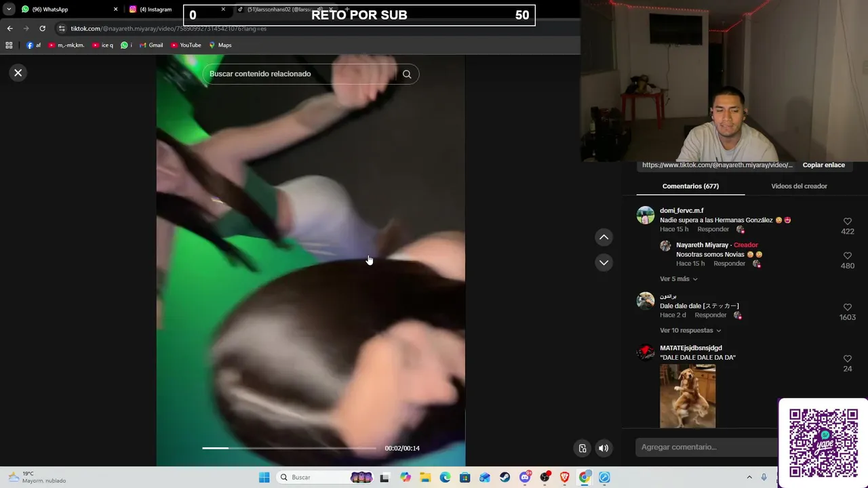The height and width of the screenshot is (488, 868).
Task: Open the 'm,-mk,km.' YouTube bookmark
Action: click(x=66, y=45)
